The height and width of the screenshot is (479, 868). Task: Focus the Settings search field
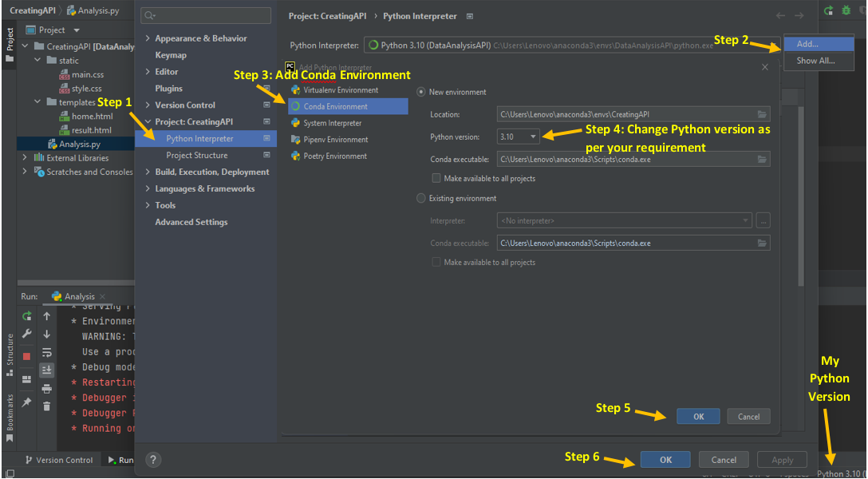click(206, 15)
